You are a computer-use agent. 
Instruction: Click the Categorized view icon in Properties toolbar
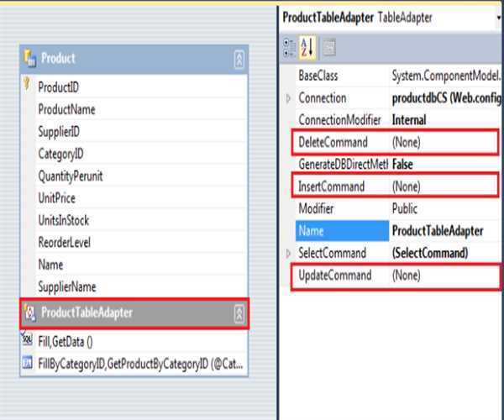tap(290, 47)
